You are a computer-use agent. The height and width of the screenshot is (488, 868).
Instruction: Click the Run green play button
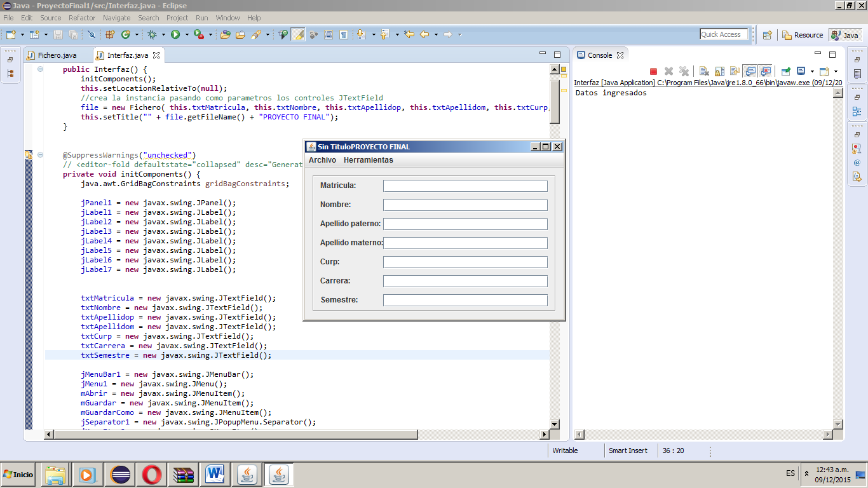[x=175, y=35]
